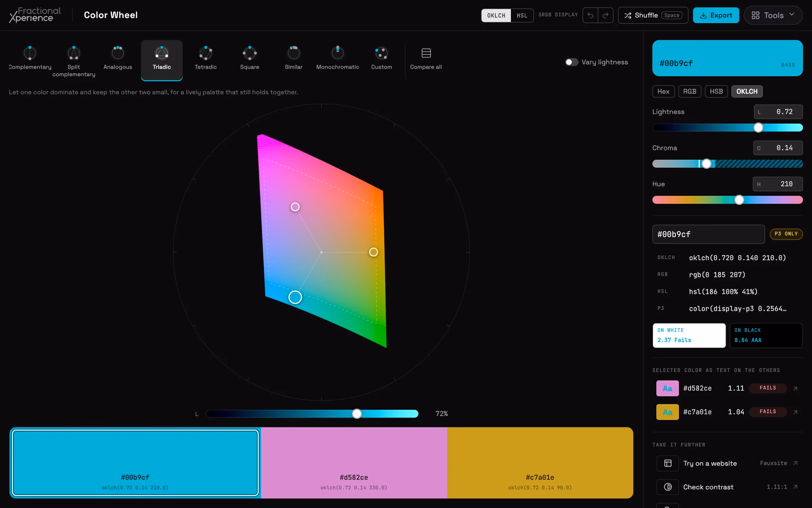Toggle the Vary lightness switch
This screenshot has height=508, width=812.
pos(571,62)
